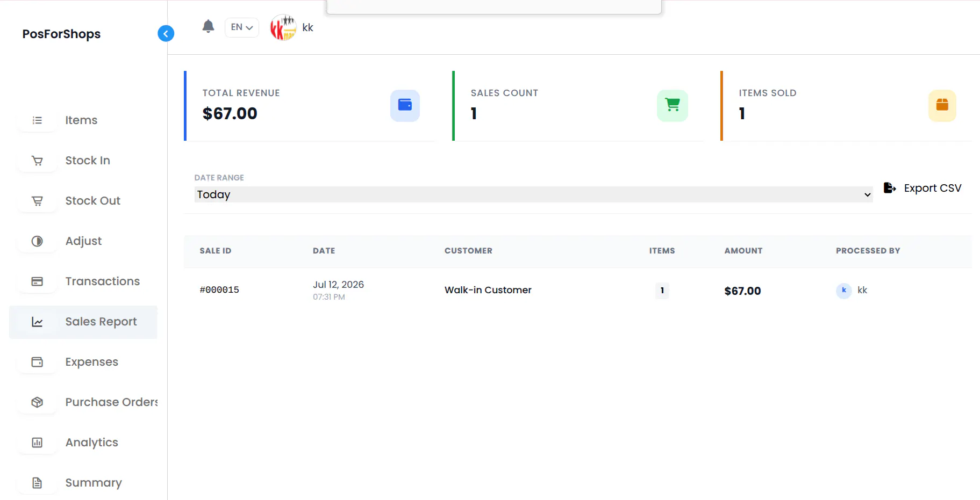The image size is (980, 500).
Task: Click the Items list icon in sidebar
Action: coord(37,120)
